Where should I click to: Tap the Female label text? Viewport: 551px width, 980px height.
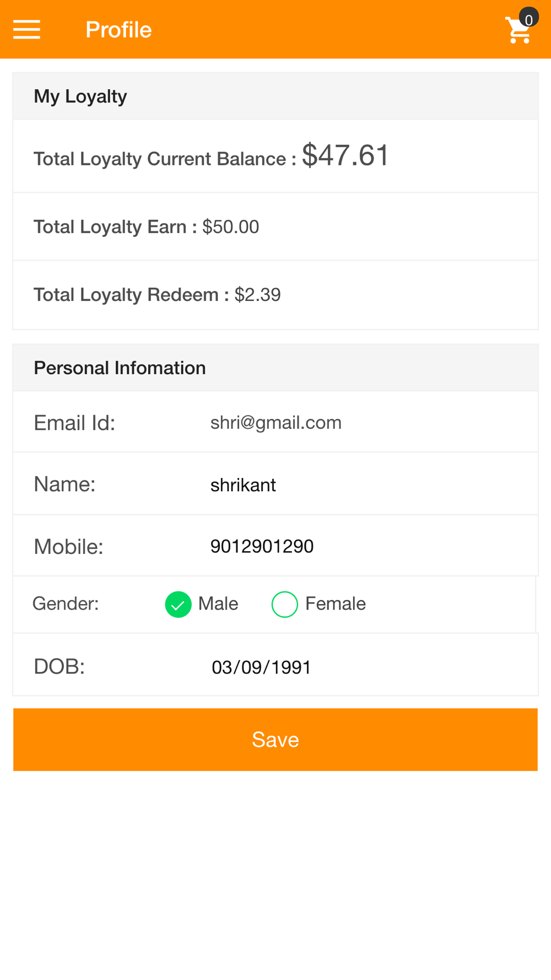pyautogui.click(x=336, y=604)
